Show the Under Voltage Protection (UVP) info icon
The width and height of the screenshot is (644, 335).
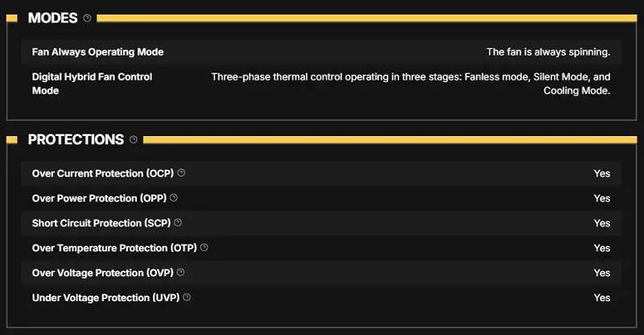tap(187, 298)
